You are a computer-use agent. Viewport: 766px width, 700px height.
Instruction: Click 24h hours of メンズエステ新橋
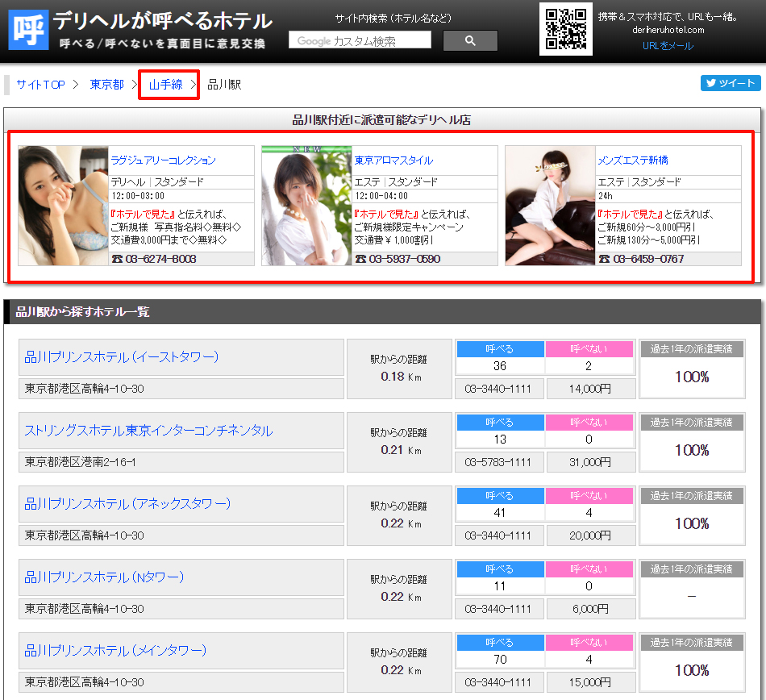(606, 196)
